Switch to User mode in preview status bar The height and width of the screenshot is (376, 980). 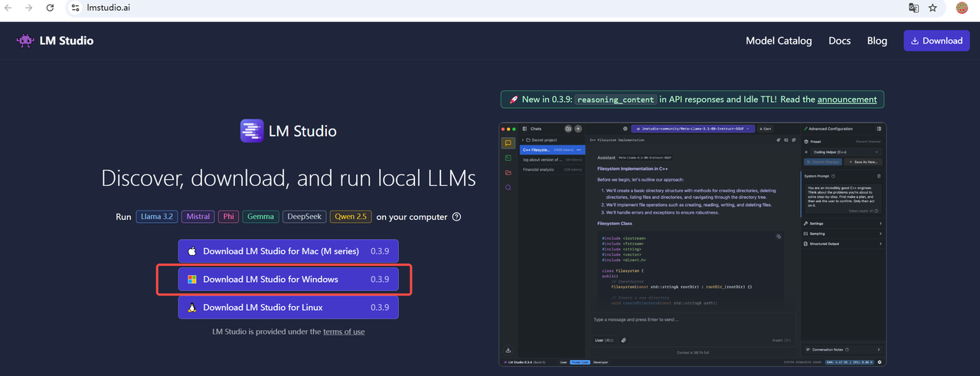tap(563, 362)
